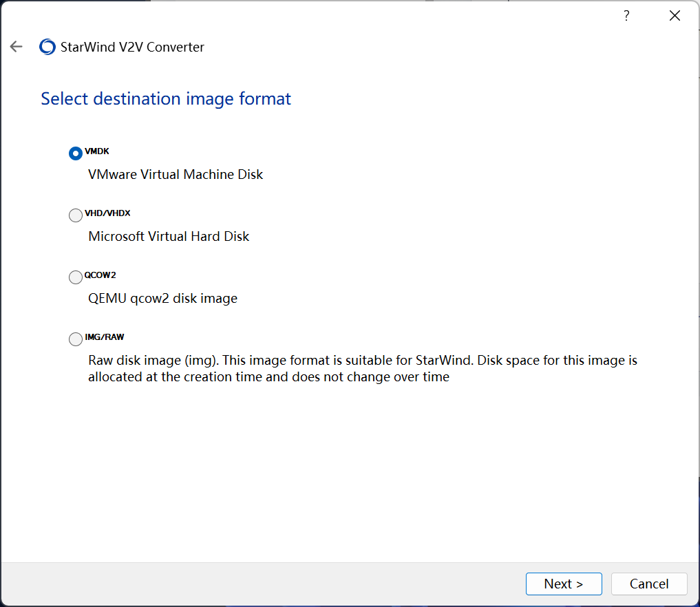Enable the IMG/RAW radio button circle
700x607 pixels.
(76, 339)
